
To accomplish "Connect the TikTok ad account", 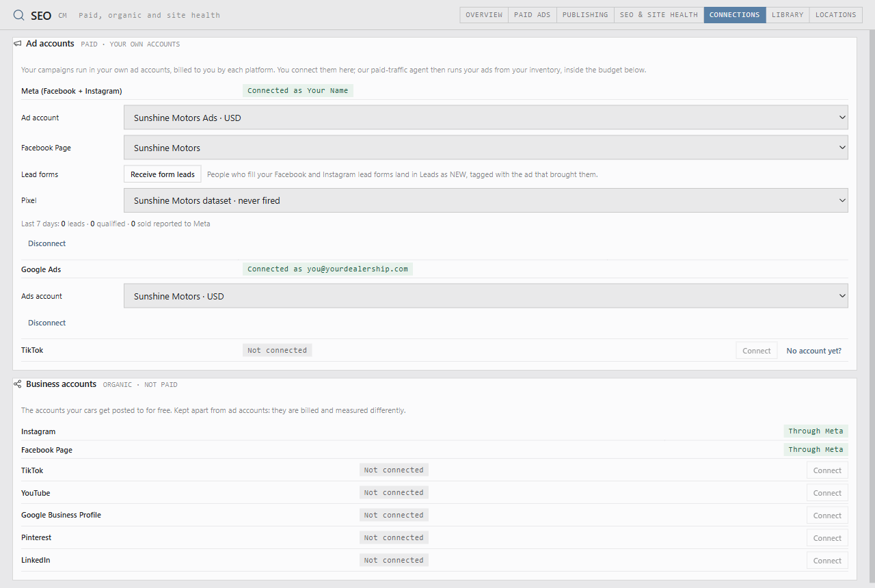I will 757,351.
